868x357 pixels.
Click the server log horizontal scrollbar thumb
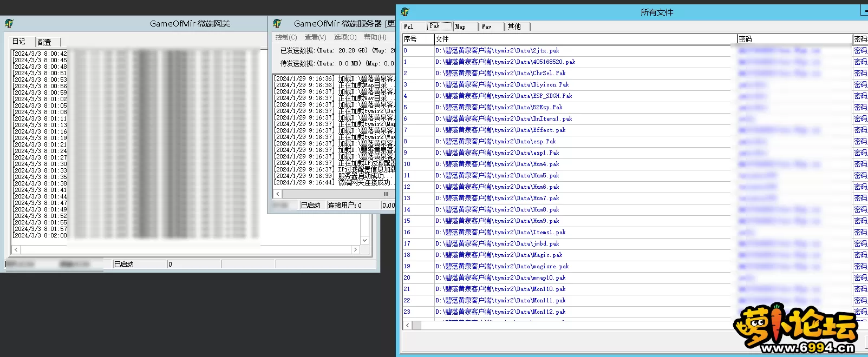pos(386,194)
